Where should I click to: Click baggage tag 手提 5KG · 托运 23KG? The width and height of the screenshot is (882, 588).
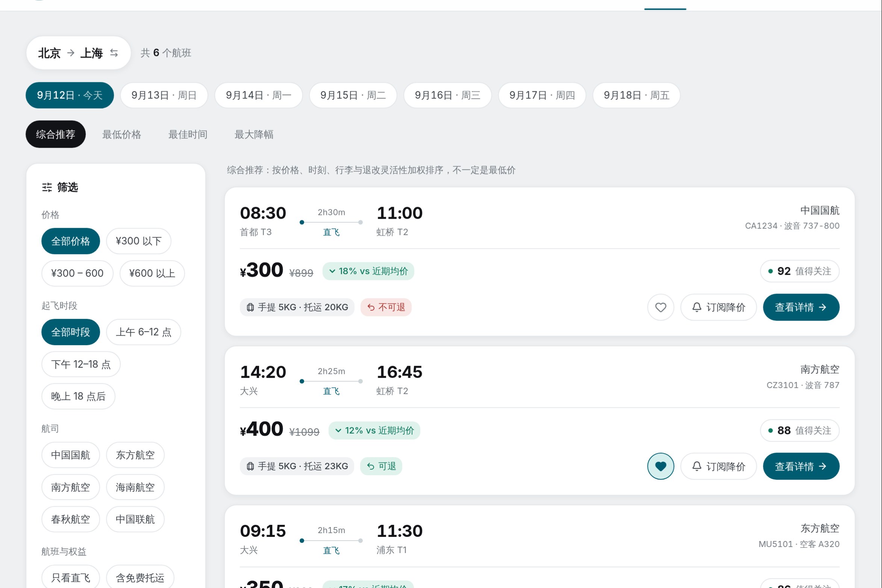(x=297, y=466)
